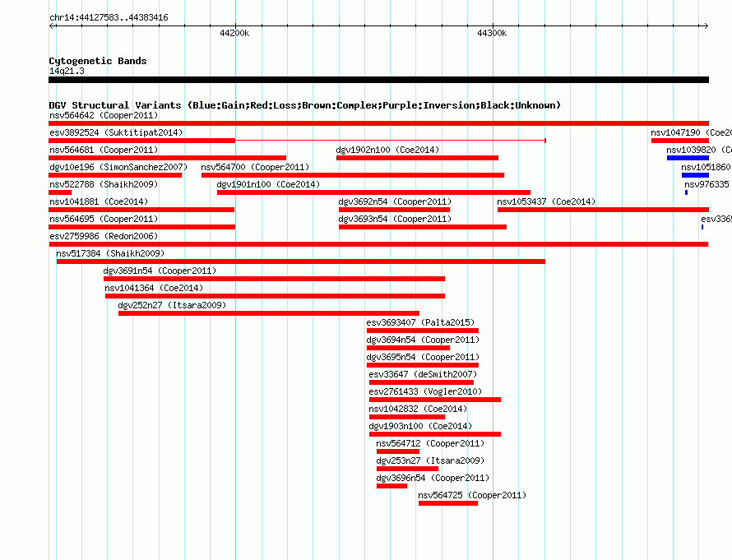Screen dimensions: 732x560
Task: Select esv3693407 (Palta2015) label
Action: point(420,322)
